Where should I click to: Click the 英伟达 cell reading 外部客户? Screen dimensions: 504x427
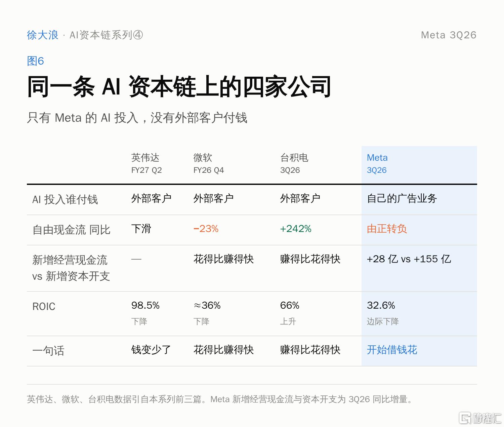coord(151,198)
